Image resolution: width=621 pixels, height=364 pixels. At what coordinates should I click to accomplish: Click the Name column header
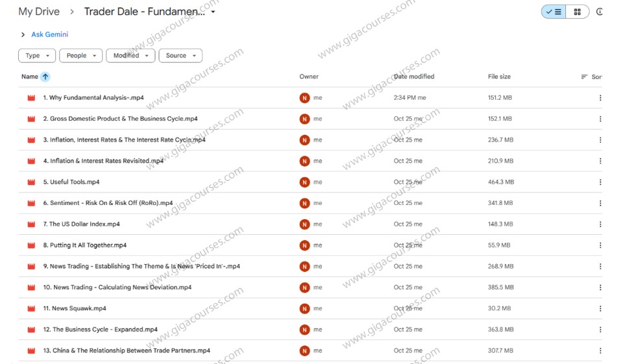[x=30, y=77]
